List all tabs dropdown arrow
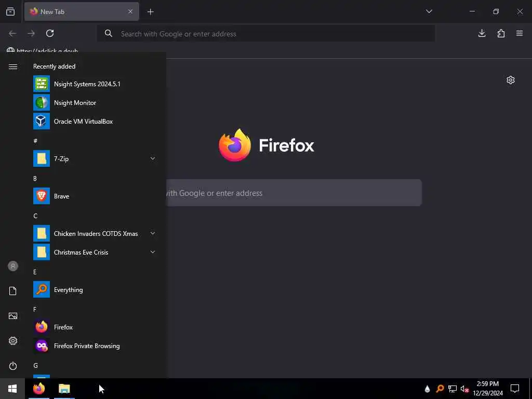 (x=429, y=11)
